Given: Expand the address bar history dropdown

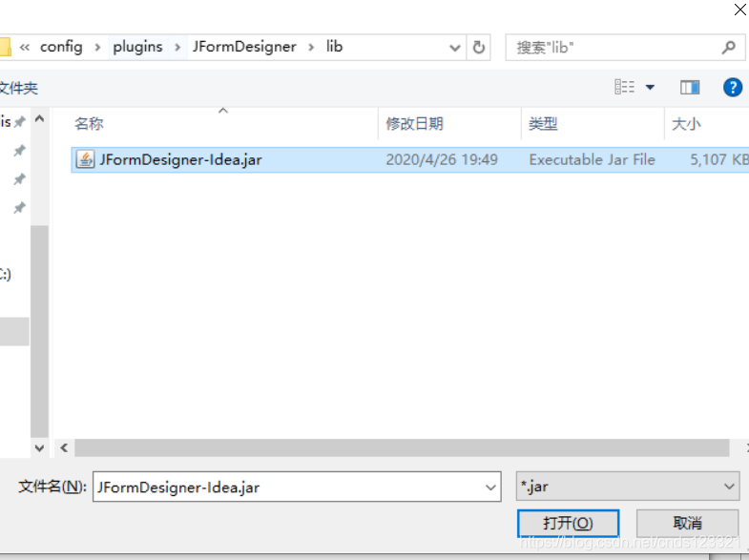Looking at the screenshot, I should [455, 48].
